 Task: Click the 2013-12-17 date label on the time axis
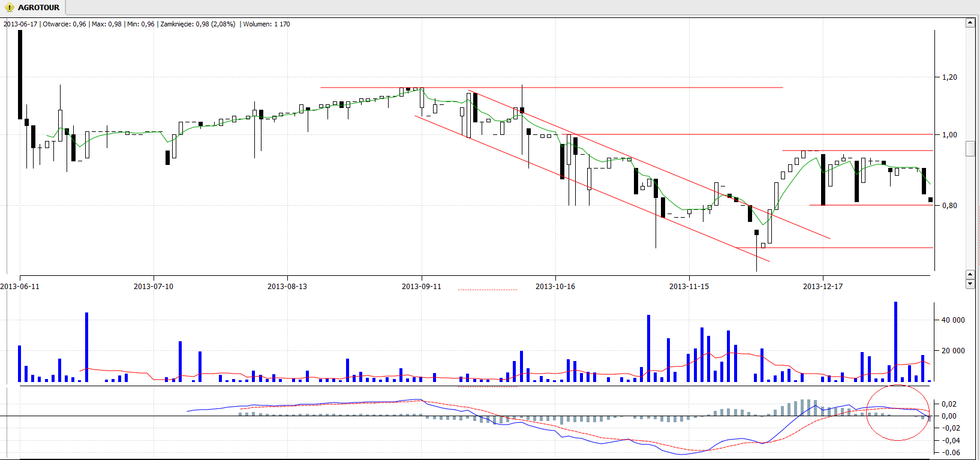coord(822,287)
